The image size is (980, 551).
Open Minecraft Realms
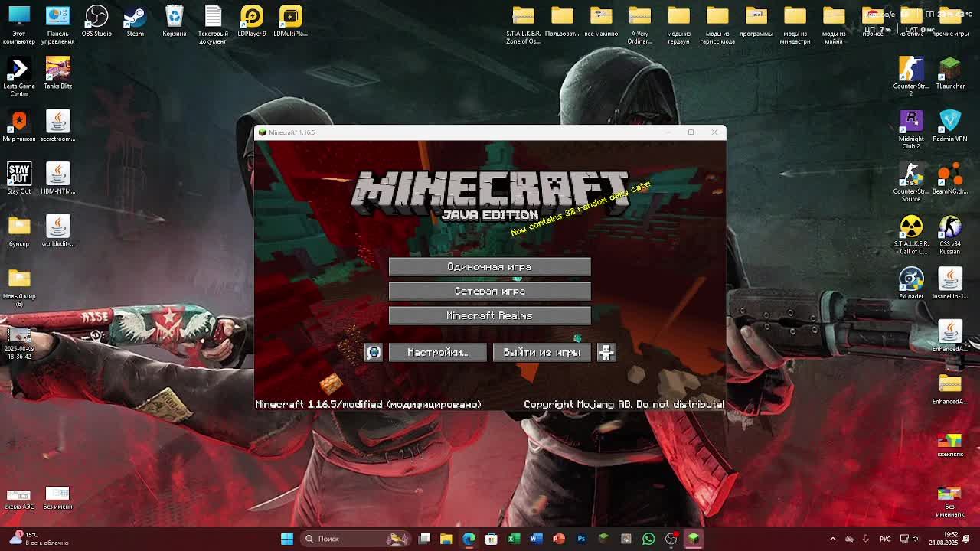pyautogui.click(x=489, y=315)
